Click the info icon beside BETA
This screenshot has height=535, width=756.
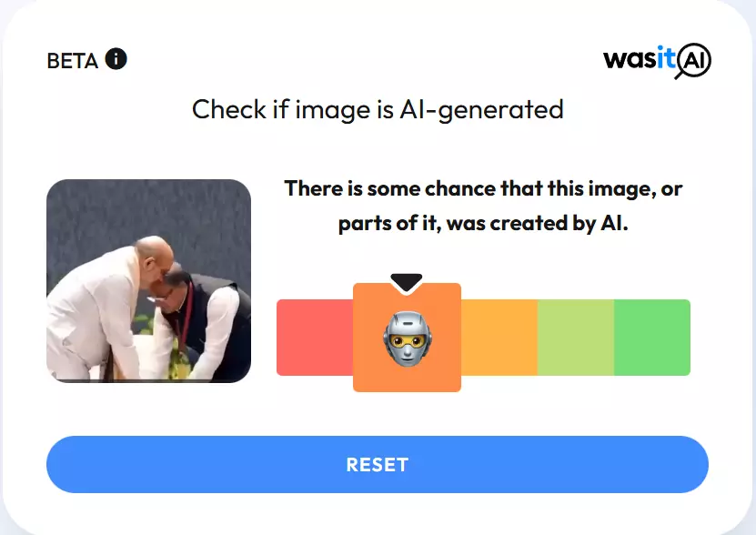tap(116, 59)
